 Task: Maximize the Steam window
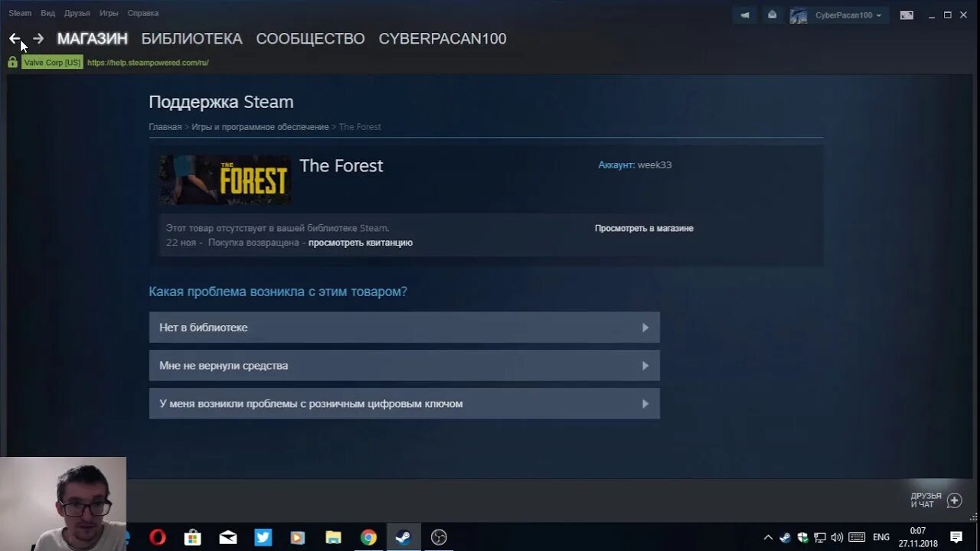[x=947, y=15]
